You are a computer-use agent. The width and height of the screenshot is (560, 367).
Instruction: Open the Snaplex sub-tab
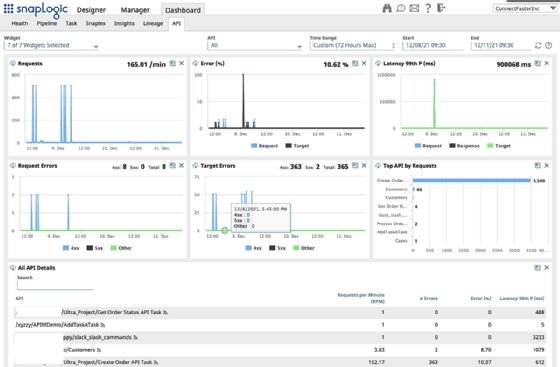tap(95, 23)
